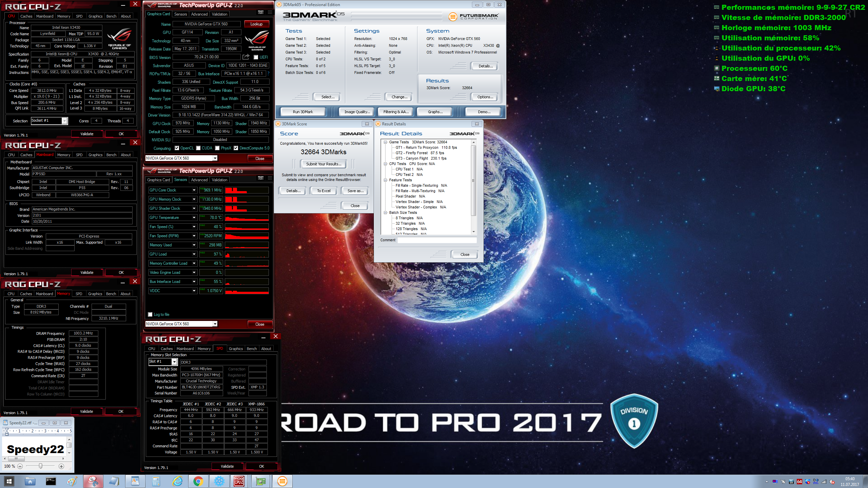868x488 pixels.
Task: Toggle the OpenCL checkbox
Action: click(177, 148)
